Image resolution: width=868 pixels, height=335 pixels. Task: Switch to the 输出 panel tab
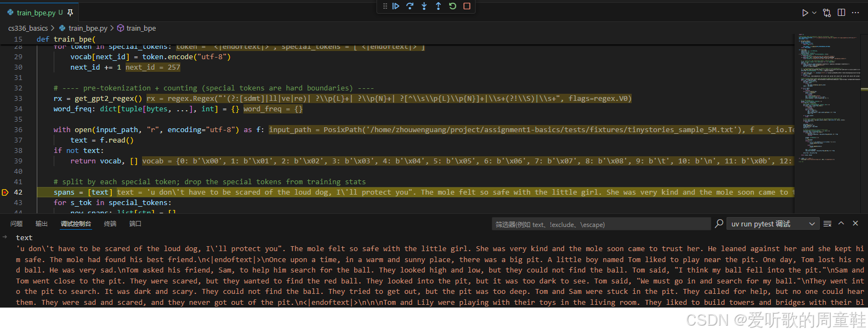[42, 224]
